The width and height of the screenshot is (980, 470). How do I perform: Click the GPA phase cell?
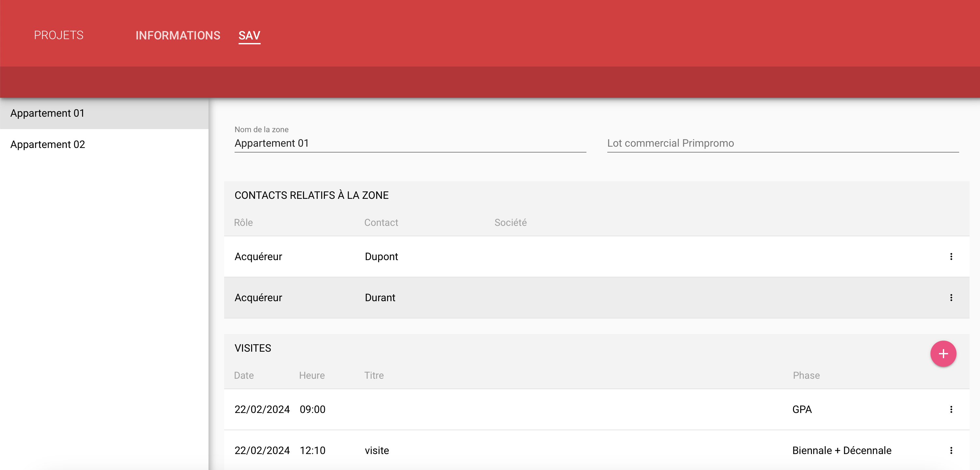(x=802, y=409)
